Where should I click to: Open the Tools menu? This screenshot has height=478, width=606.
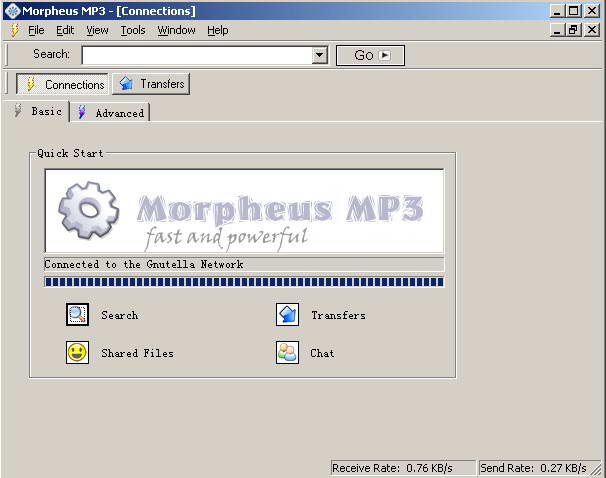tap(133, 30)
